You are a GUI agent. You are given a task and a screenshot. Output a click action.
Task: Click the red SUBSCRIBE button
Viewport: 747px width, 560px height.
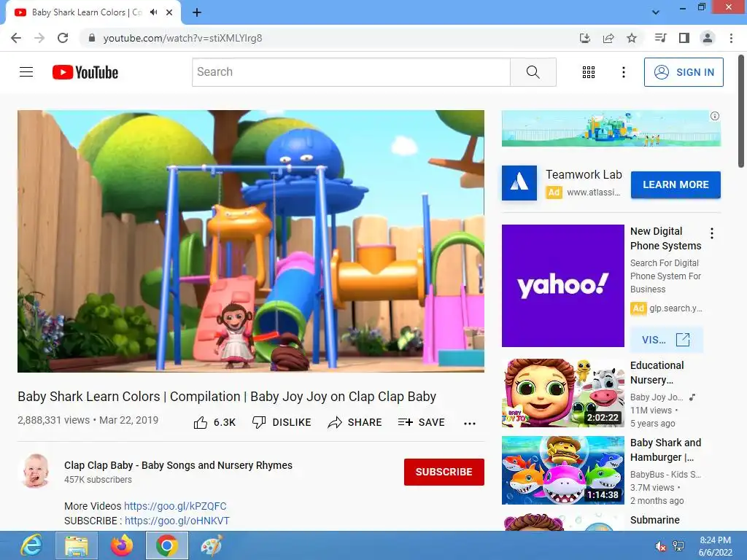tap(444, 472)
